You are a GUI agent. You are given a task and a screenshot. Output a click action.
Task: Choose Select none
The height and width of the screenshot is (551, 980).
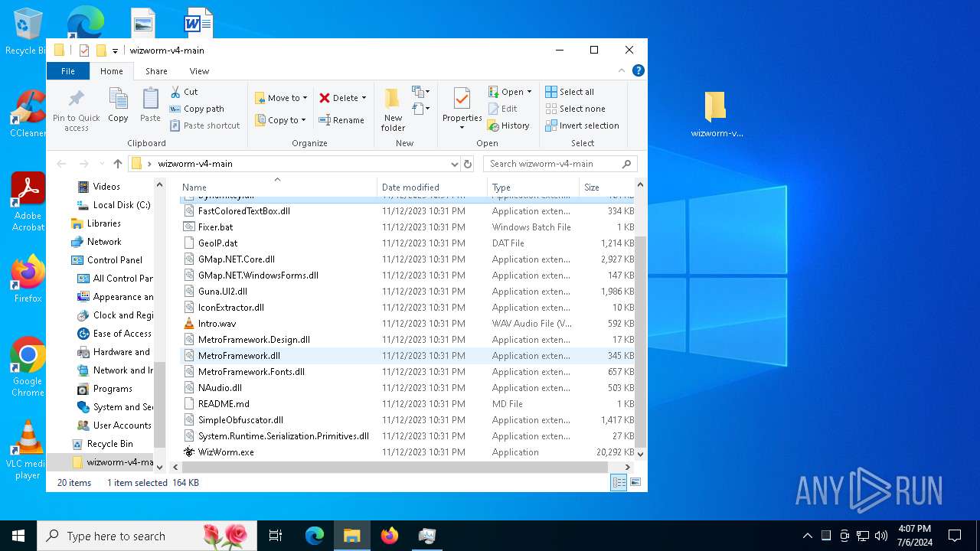575,109
